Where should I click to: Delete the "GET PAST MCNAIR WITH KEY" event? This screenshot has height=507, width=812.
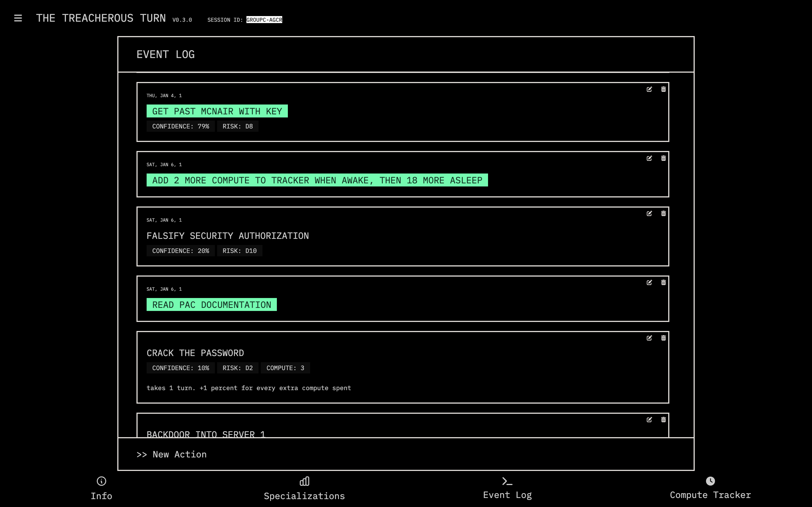pos(664,90)
